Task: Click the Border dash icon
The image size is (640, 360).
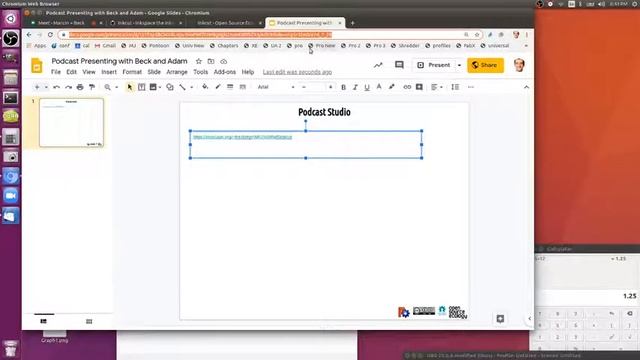Action: (243, 87)
